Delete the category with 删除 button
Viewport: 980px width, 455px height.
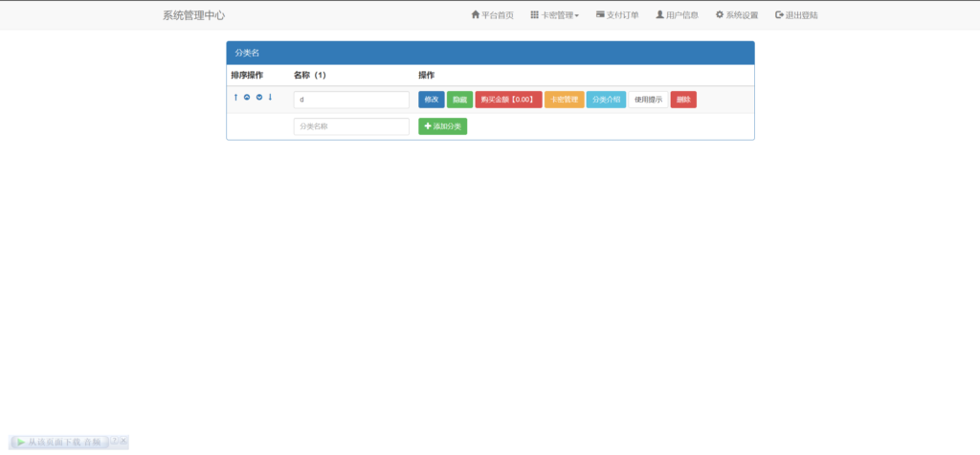click(x=683, y=100)
